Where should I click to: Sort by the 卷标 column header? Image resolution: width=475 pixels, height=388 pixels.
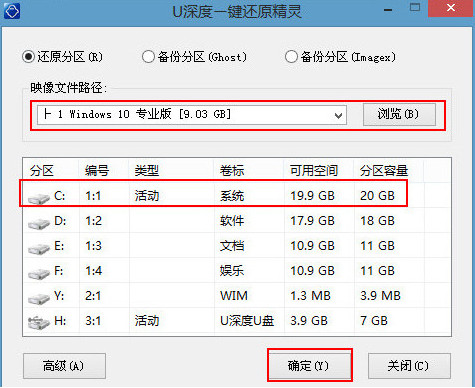pos(232,171)
